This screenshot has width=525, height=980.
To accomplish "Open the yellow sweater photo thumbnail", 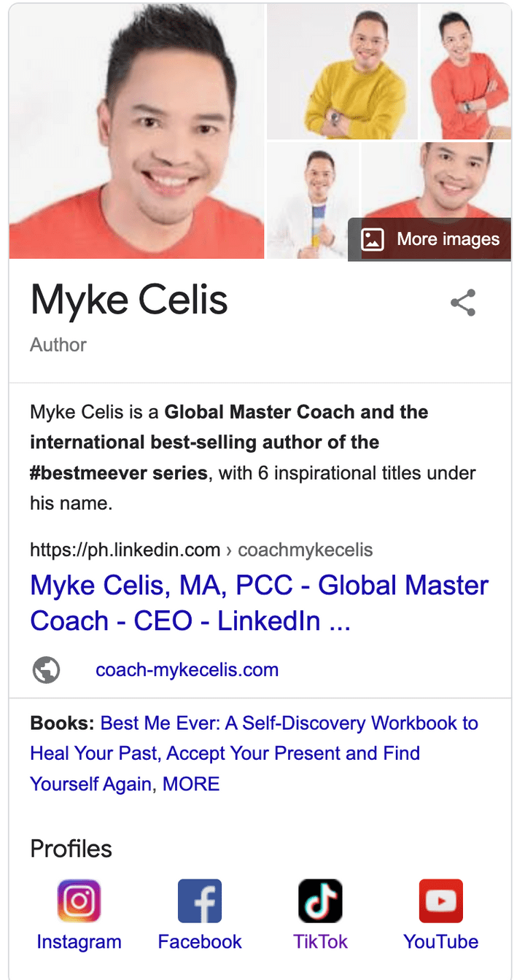I will 342,71.
